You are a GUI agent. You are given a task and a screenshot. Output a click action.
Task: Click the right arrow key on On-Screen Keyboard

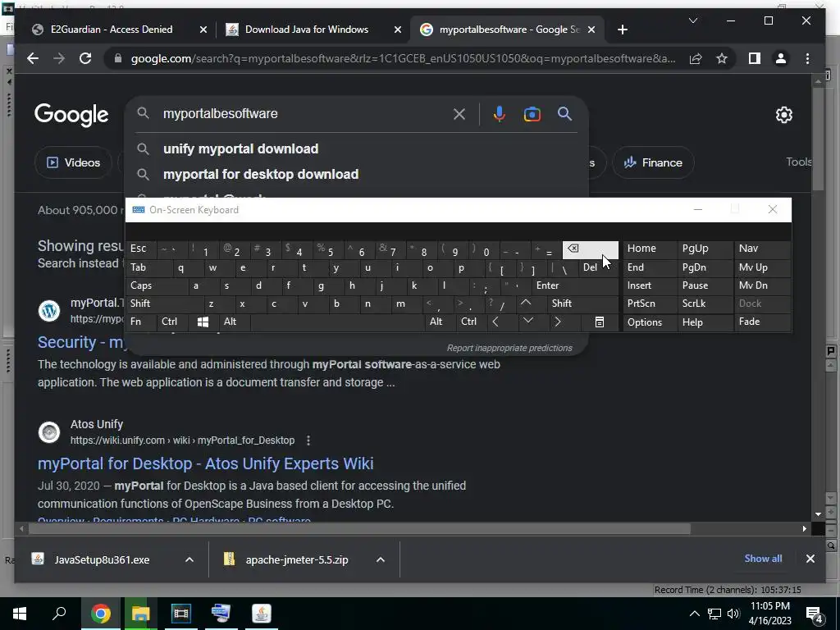tap(558, 322)
